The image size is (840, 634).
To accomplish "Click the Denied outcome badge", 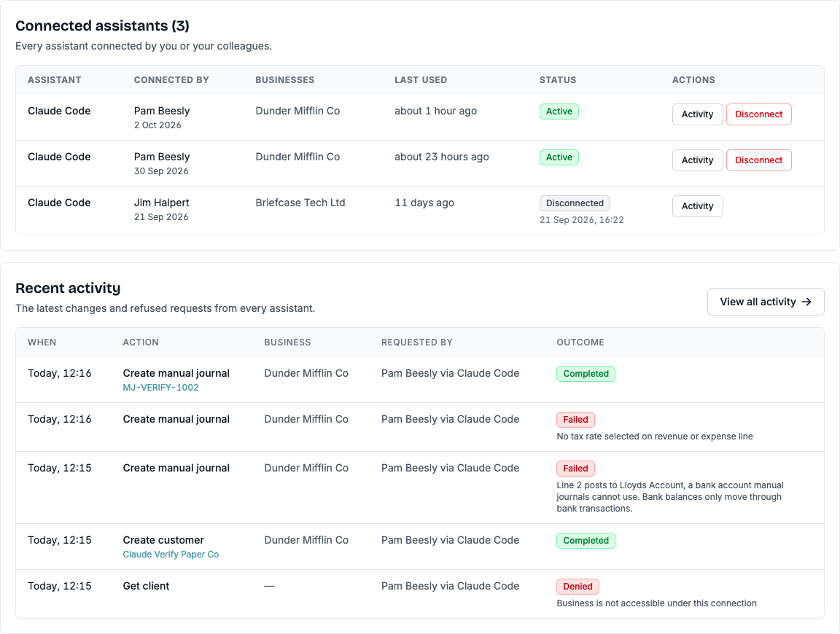I will click(577, 587).
